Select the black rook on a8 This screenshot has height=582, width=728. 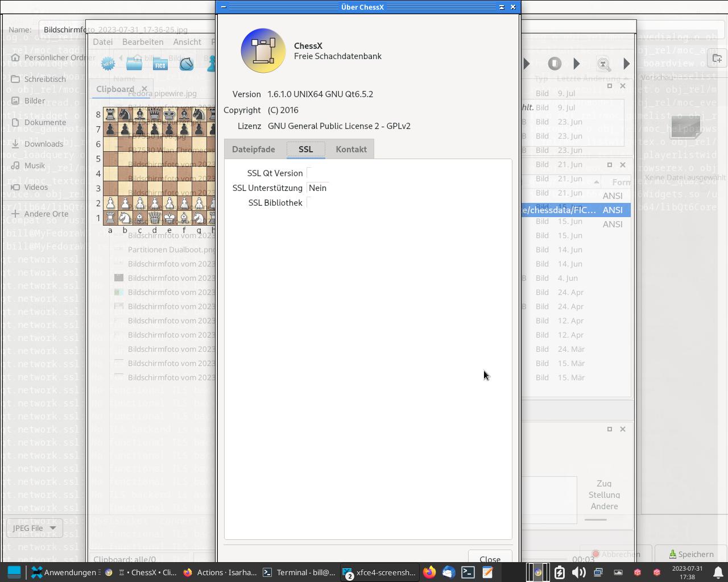pyautogui.click(x=110, y=115)
